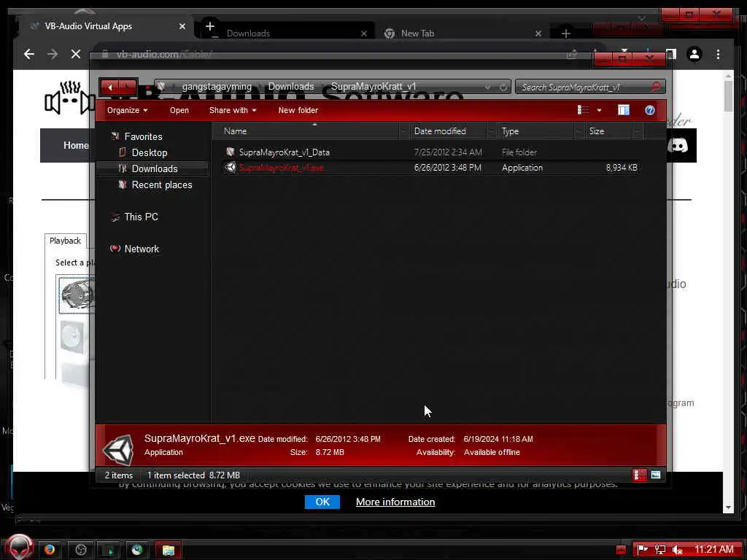Select Network in the navigation pane
The height and width of the screenshot is (560, 747).
tap(142, 249)
